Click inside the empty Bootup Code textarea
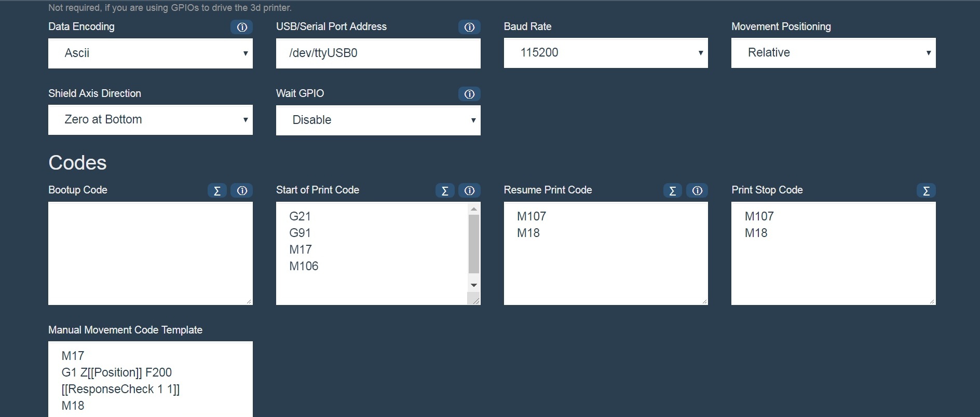The height and width of the screenshot is (417, 980). click(151, 254)
